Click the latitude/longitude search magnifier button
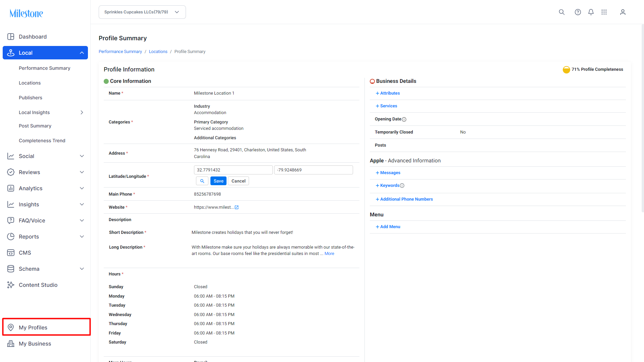644x362 pixels. [202, 181]
